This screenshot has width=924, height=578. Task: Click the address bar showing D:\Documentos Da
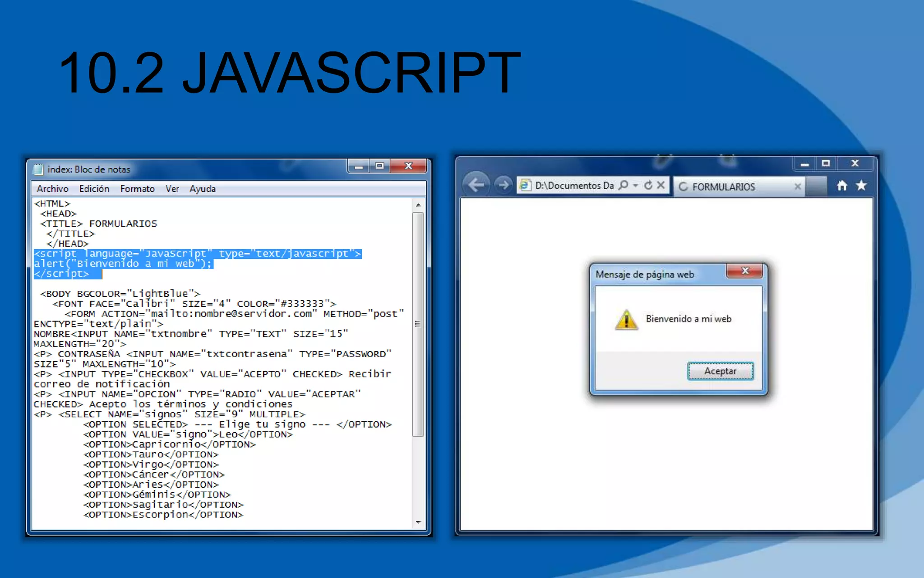574,186
